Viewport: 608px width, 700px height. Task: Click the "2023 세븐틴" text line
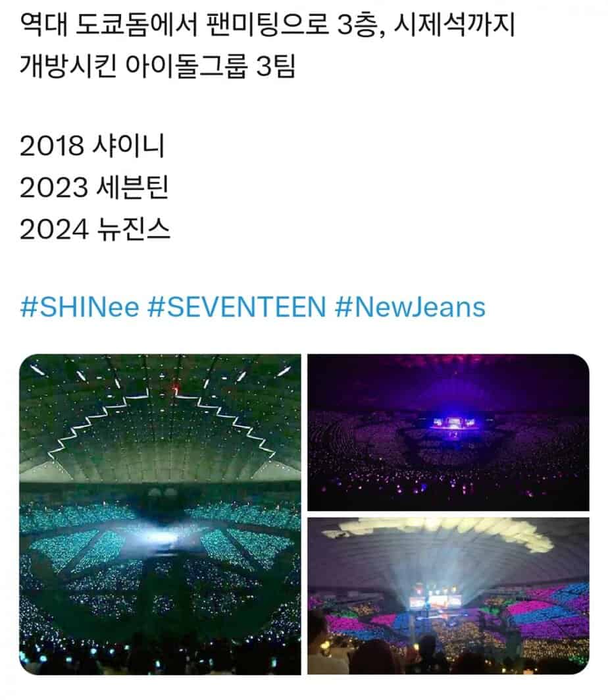click(x=94, y=188)
